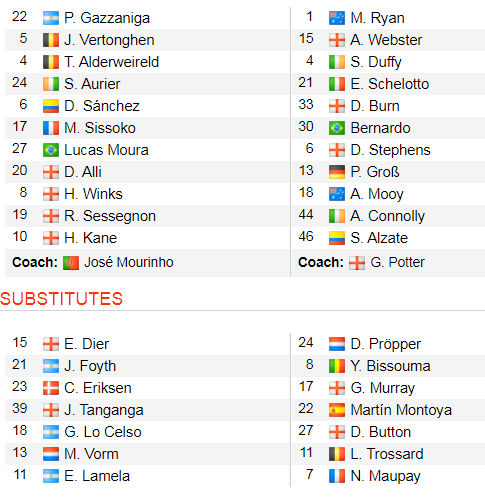Open R. Sessegnon player link
Image resolution: width=485 pixels, height=499 pixels.
[x=110, y=216]
